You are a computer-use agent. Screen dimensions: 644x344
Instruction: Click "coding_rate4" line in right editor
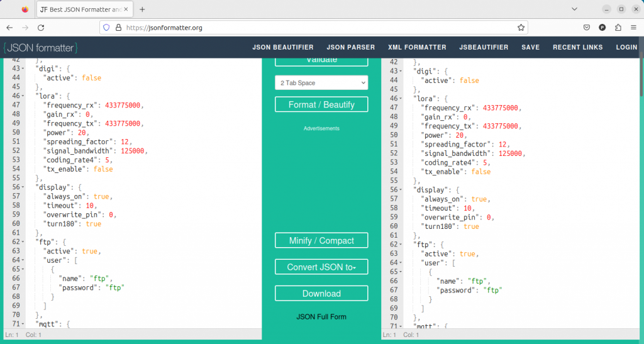pos(455,162)
